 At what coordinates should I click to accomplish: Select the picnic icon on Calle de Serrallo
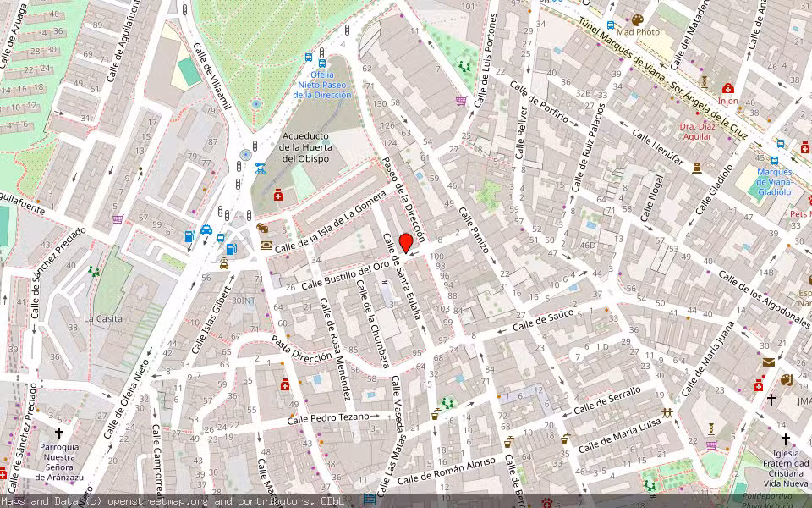tap(667, 413)
